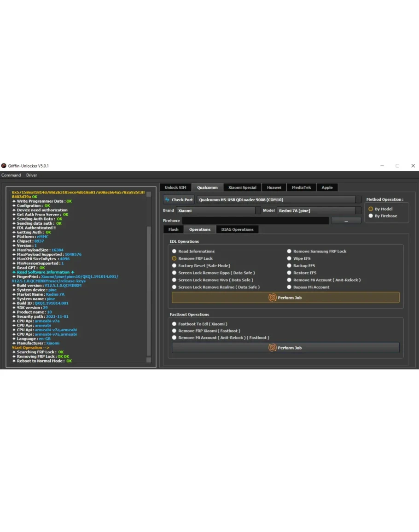419x532 pixels.
Task: Click the log panel vertical scrollbar
Action: click(x=149, y=276)
